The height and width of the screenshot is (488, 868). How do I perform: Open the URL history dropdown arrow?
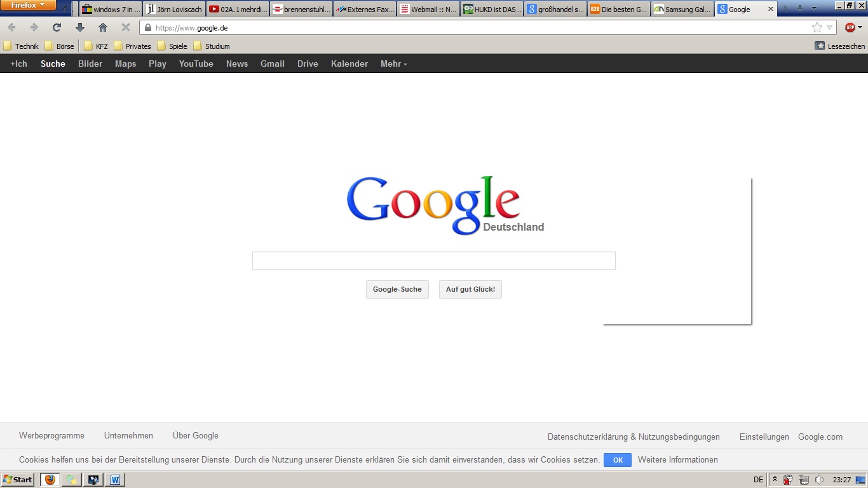tap(829, 28)
